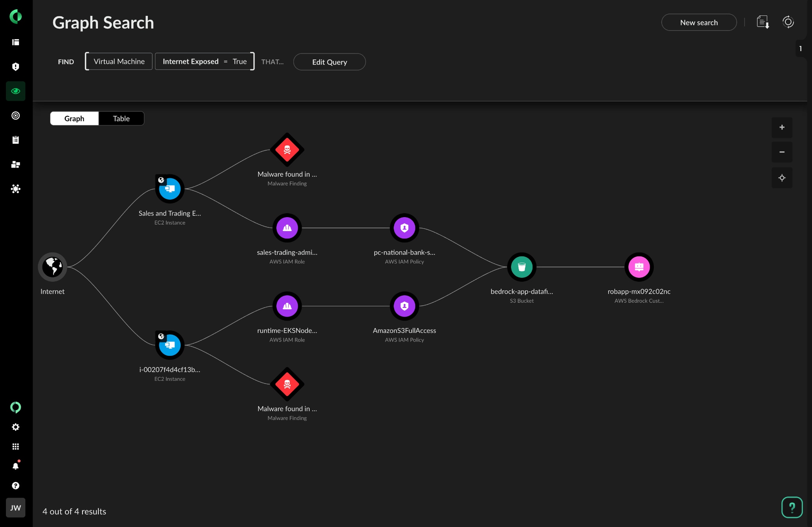Select the Graph view tab

[74, 118]
